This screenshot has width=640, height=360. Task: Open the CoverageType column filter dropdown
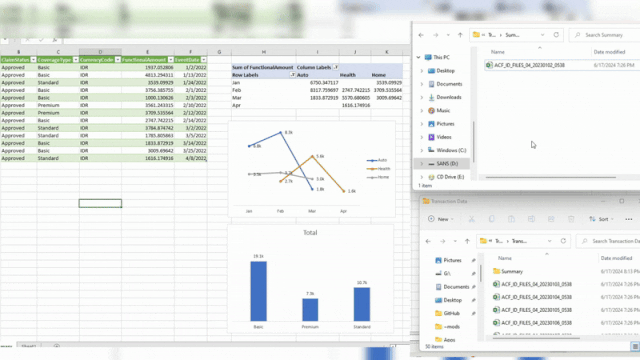76,60
